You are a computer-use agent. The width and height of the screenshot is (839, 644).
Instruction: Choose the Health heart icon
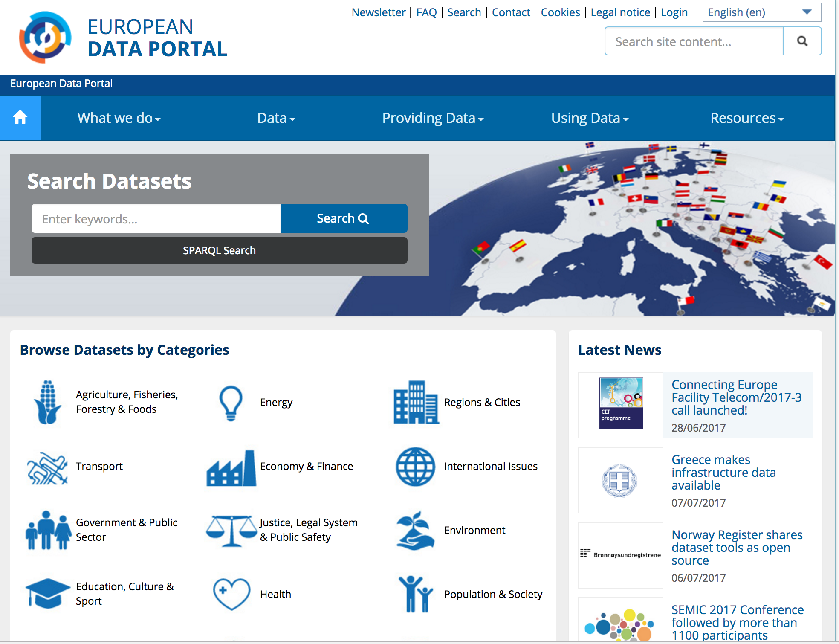pyautogui.click(x=231, y=594)
